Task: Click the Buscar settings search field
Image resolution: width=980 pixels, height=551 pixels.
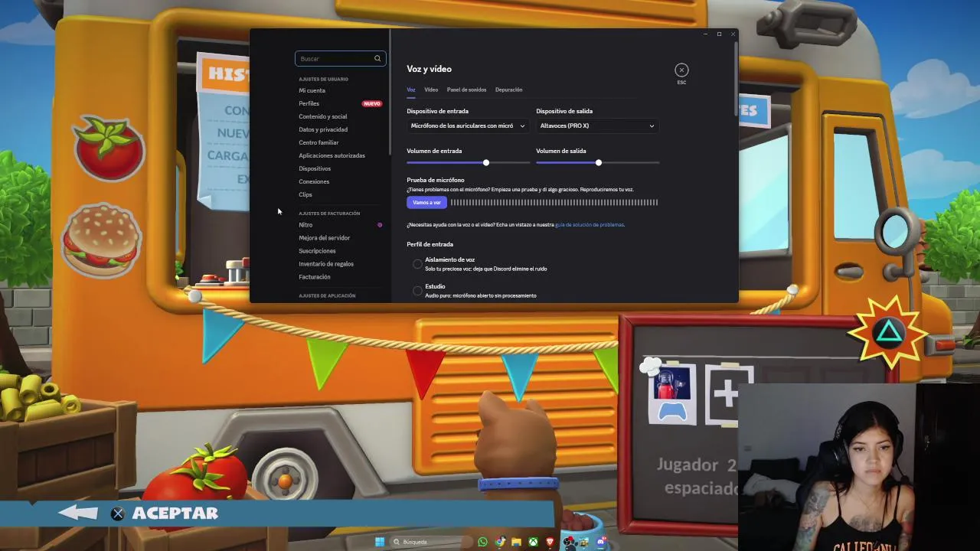Action: pyautogui.click(x=340, y=58)
